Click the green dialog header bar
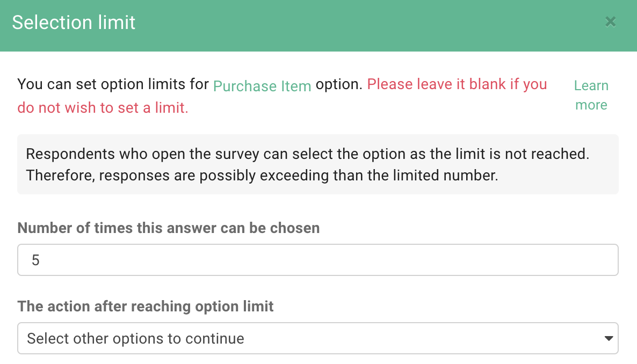This screenshot has width=637, height=364. pyautogui.click(x=318, y=25)
